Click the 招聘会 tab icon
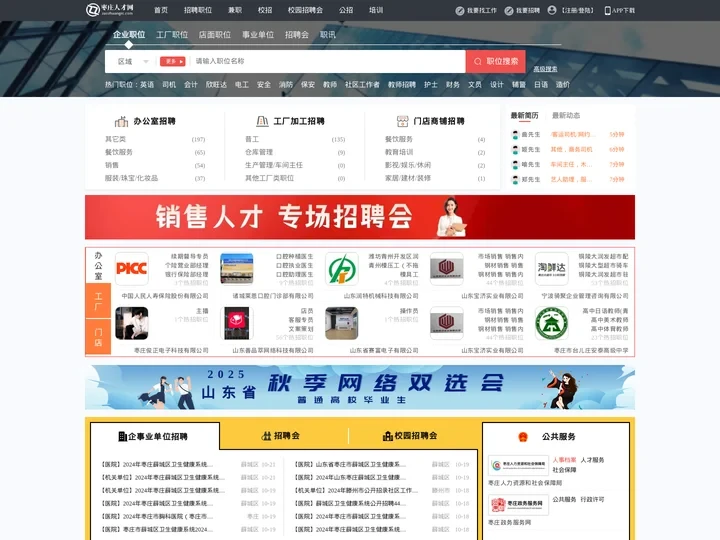 point(266,436)
